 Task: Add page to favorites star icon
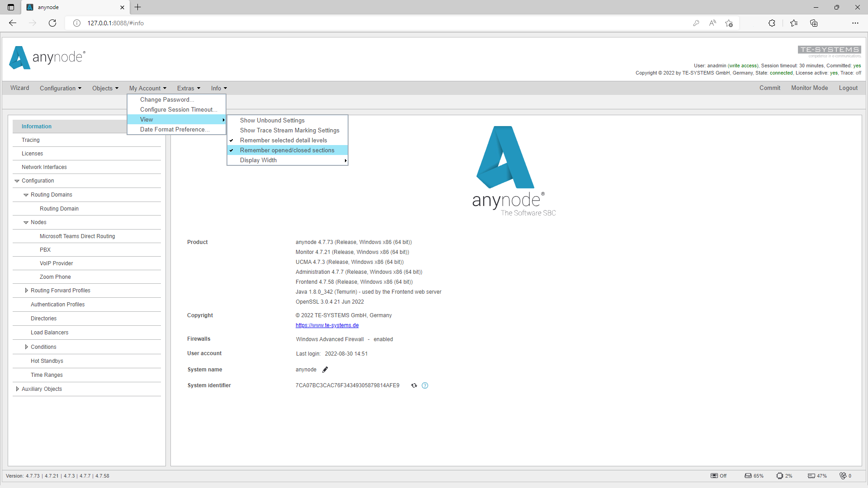tap(729, 23)
